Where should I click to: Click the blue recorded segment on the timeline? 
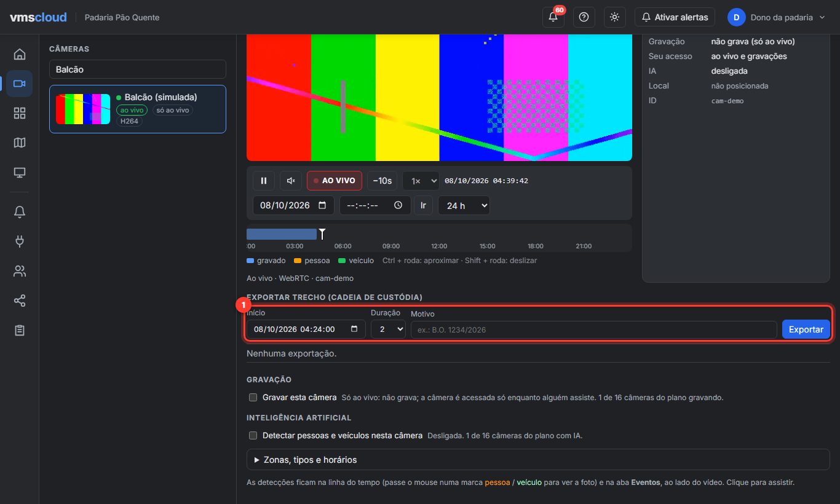tap(282, 234)
